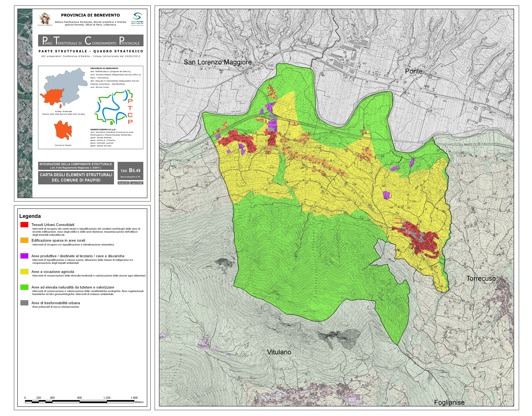Click the scale bar in the legend
532x416 pixels.
[x=80, y=401]
